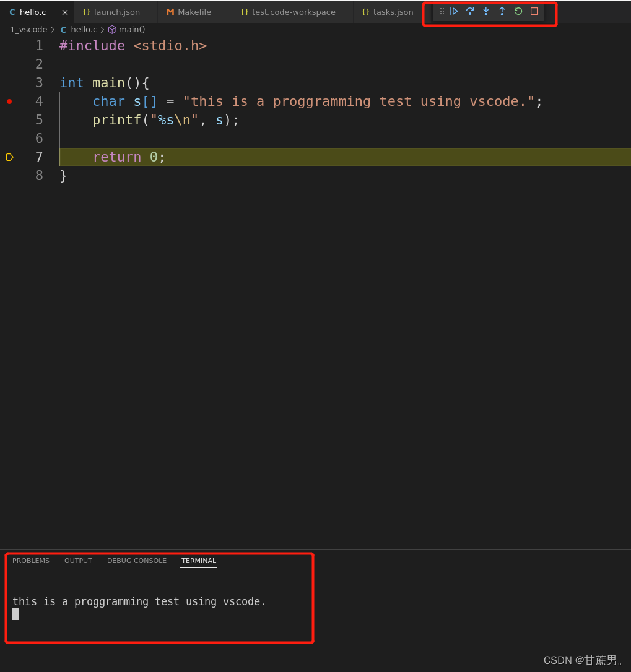The image size is (631, 672).
Task: Click the string literal on line 4
Action: pos(359,101)
